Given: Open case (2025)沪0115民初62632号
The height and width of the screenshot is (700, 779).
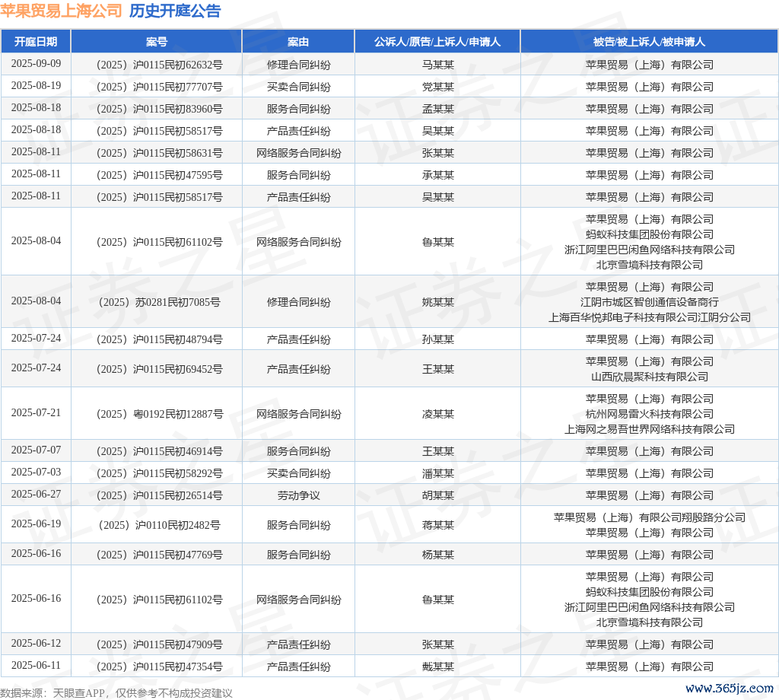Looking at the screenshot, I should coord(157,65).
